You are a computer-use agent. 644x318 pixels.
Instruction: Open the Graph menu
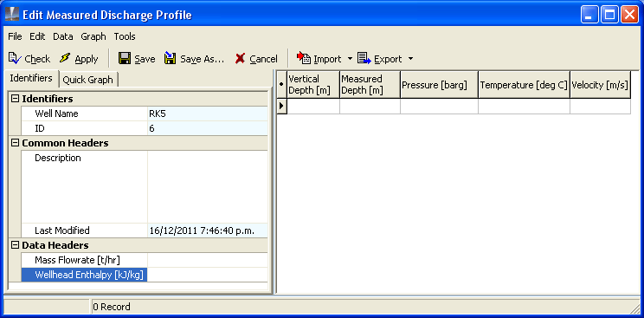tap(93, 36)
